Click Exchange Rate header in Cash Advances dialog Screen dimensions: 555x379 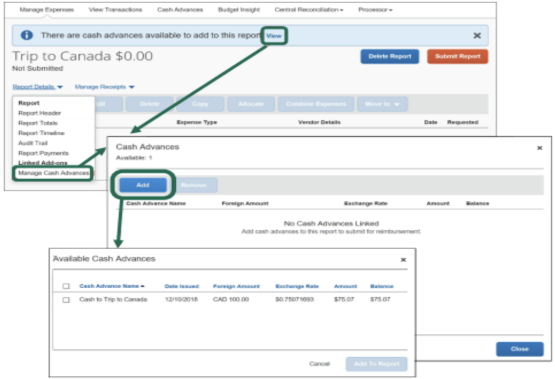point(366,203)
